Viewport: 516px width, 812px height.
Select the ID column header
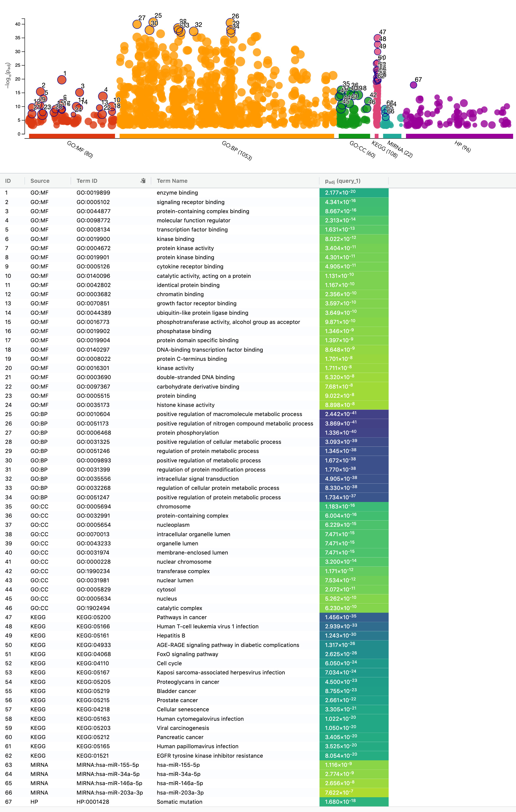pos(8,181)
